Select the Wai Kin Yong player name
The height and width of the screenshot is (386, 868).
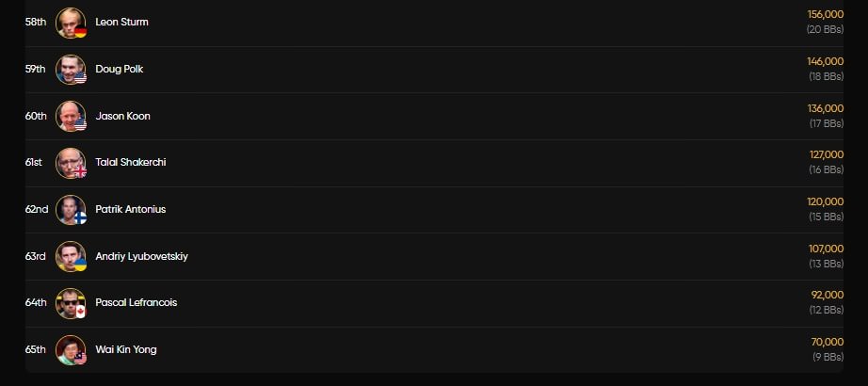(126, 349)
